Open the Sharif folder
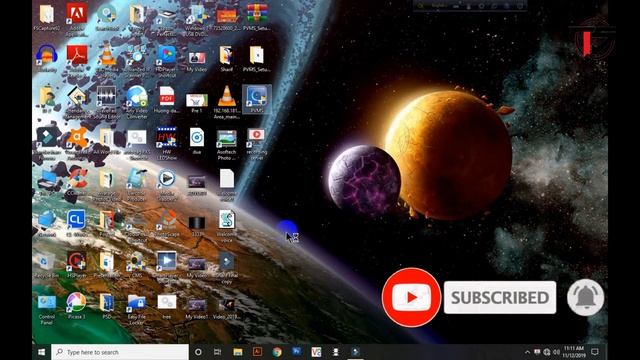This screenshot has width=640, height=360. pyautogui.click(x=227, y=58)
